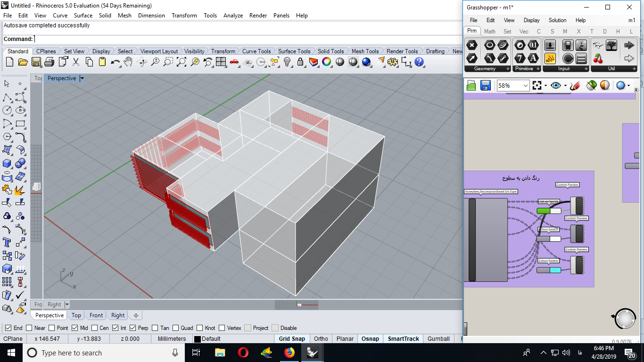Click the padlock Lock objects icon
The image size is (644, 362).
pyautogui.click(x=300, y=62)
